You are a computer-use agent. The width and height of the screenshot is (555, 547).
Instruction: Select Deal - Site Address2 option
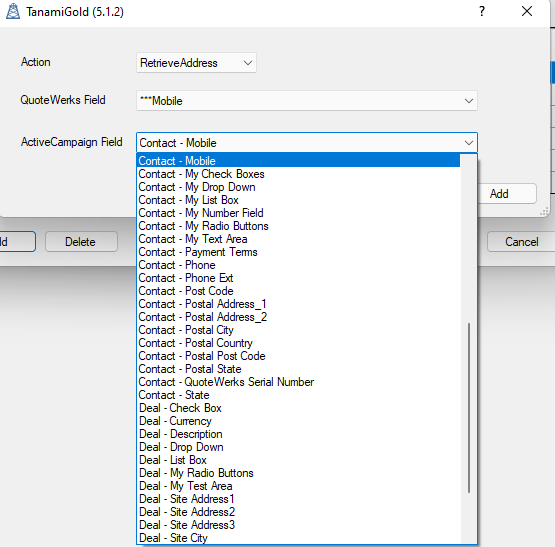pos(299,512)
